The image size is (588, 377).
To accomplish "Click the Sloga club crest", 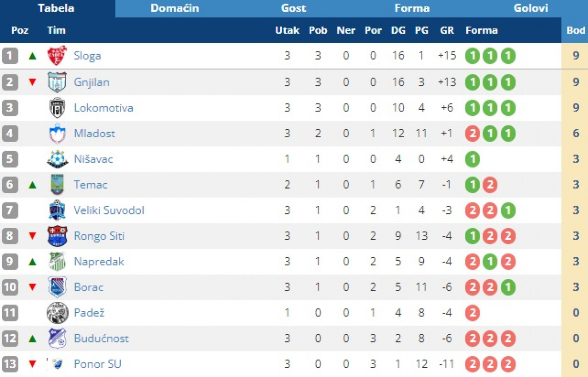I will click(x=57, y=56).
